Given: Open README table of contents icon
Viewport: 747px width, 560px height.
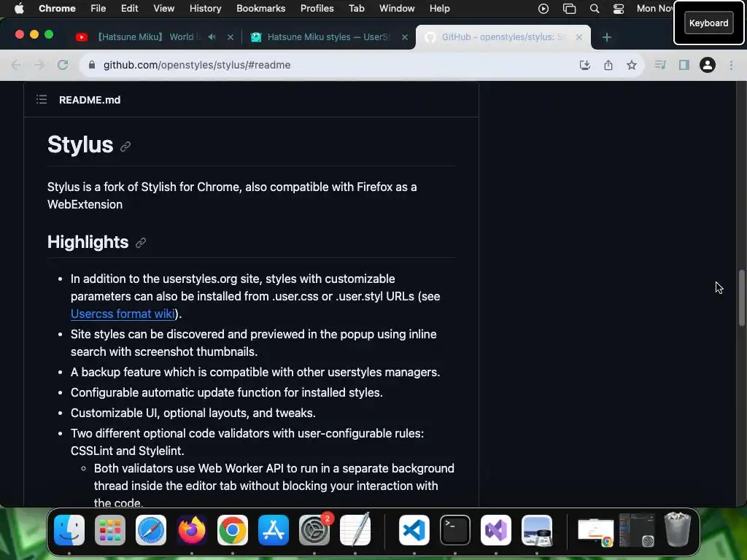Looking at the screenshot, I should click(42, 99).
